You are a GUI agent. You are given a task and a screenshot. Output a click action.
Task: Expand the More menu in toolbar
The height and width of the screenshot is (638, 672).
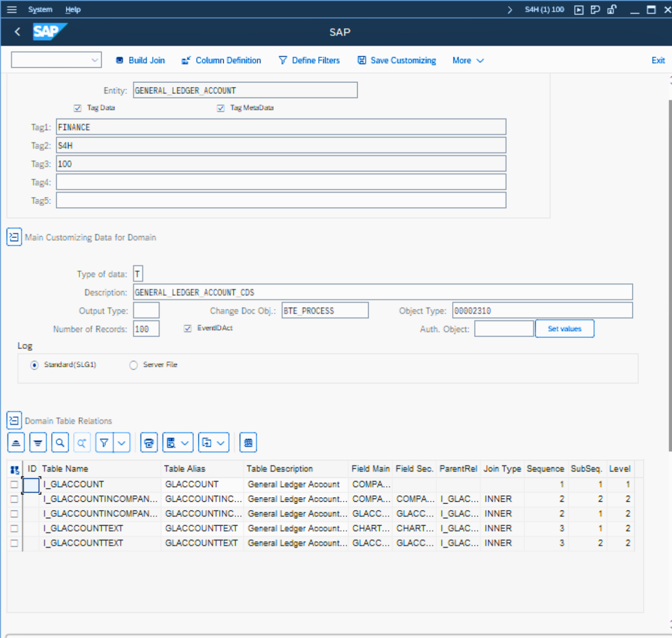tap(468, 60)
